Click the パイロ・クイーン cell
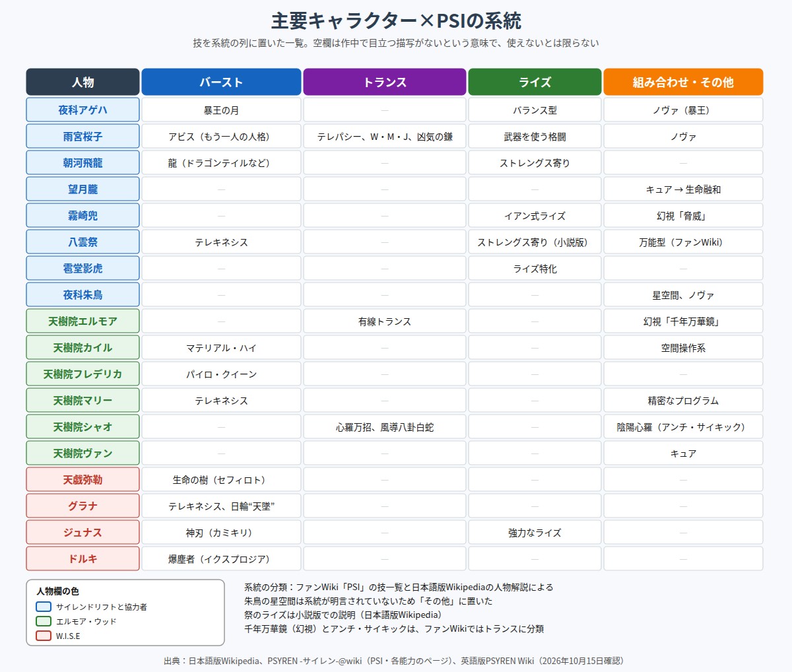792x672 pixels. pos(221,374)
